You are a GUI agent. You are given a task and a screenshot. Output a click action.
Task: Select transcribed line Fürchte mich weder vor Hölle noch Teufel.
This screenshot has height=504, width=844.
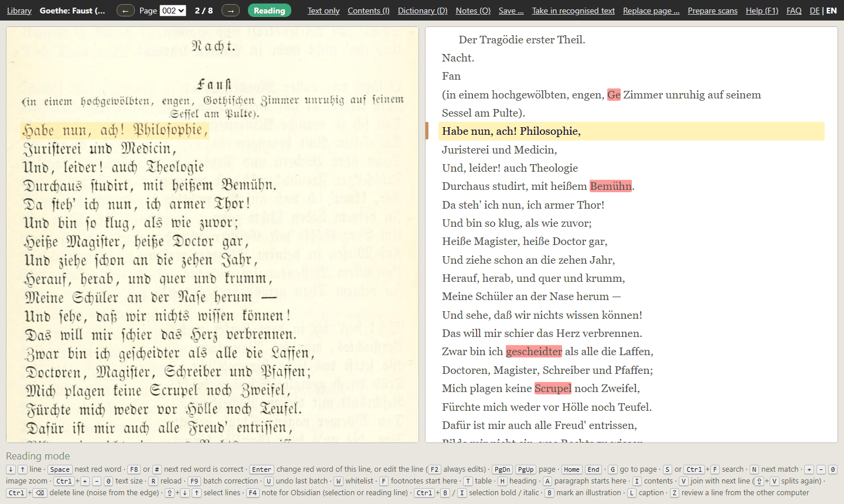point(547,407)
